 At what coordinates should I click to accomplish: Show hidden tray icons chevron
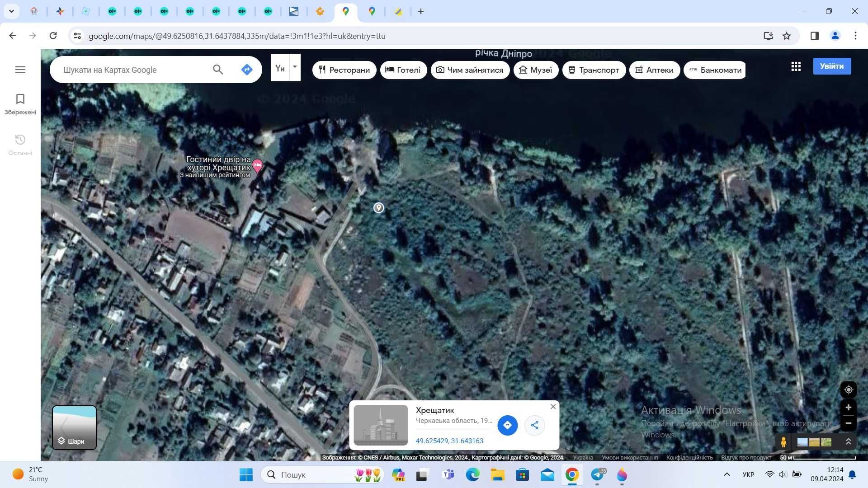(x=726, y=474)
